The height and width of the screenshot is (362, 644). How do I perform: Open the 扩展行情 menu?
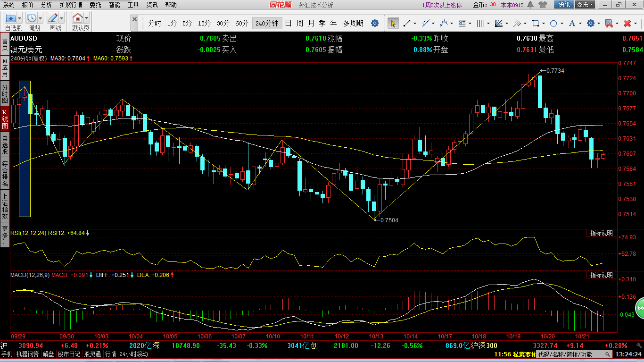(71, 5)
